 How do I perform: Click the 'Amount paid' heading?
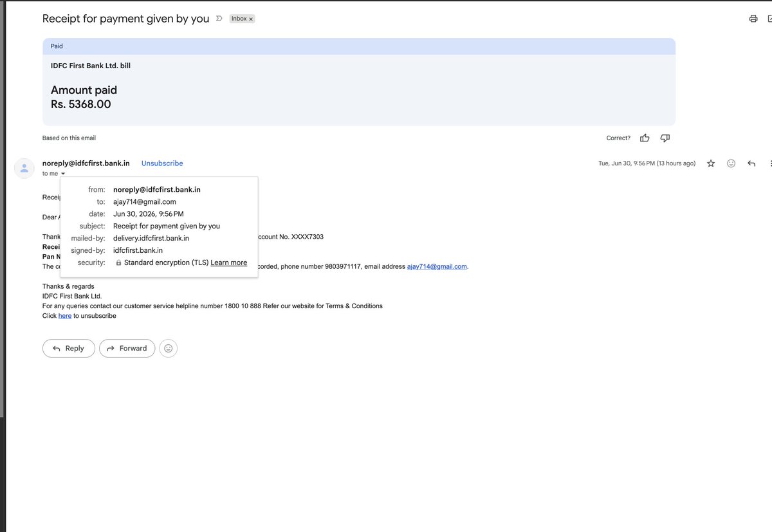(84, 90)
